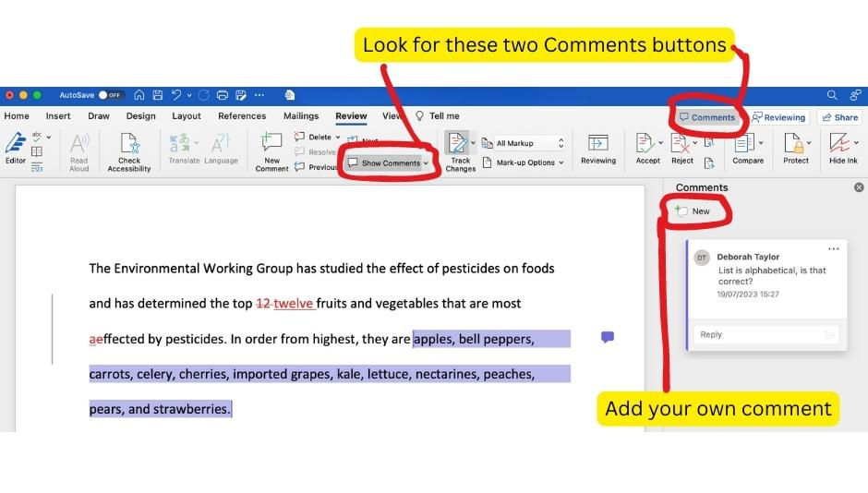
Task: Switch to the References tab
Action: (x=242, y=116)
